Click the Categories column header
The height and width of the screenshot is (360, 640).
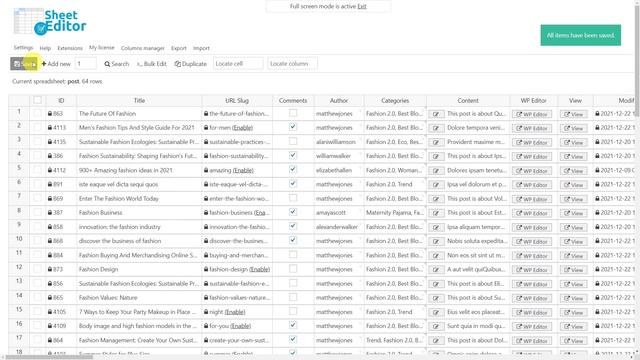[395, 100]
